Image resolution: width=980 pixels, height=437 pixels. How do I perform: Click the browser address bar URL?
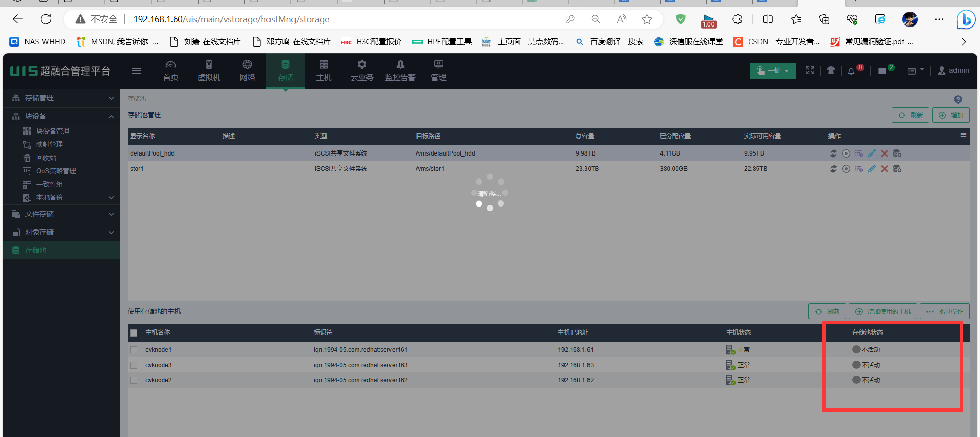tap(231, 19)
